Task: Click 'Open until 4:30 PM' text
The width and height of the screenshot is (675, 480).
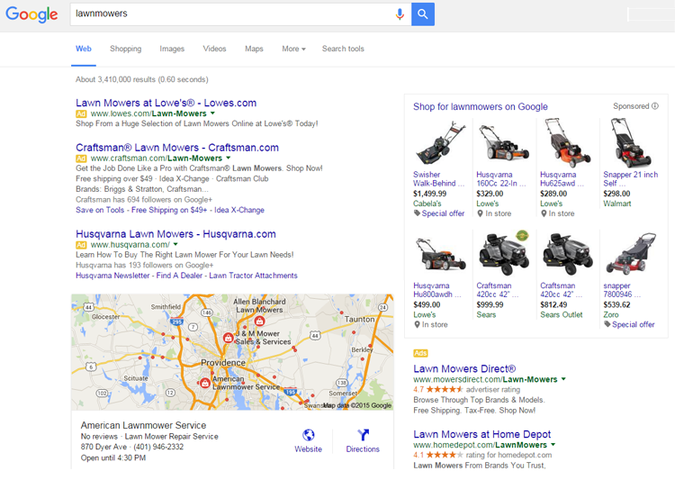Action: pos(113,458)
